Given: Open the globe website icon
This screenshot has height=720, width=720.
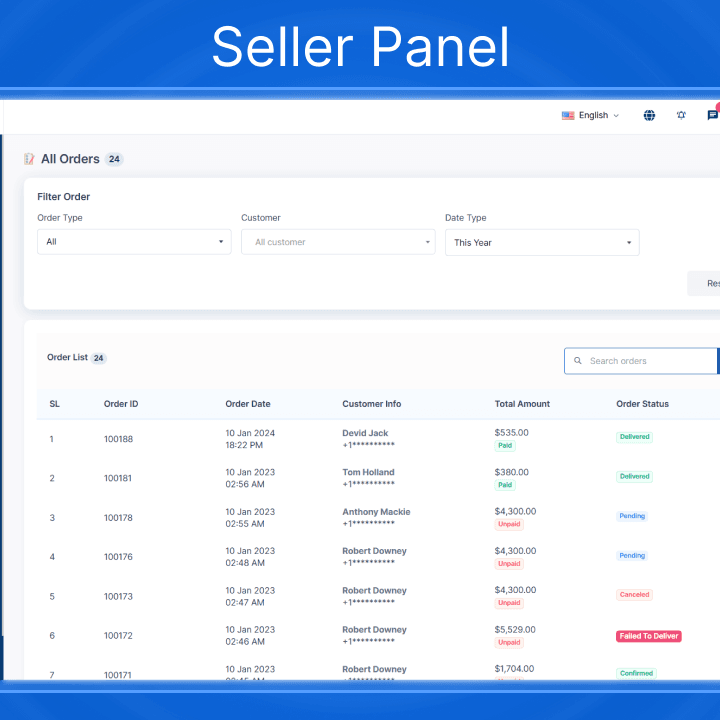Looking at the screenshot, I should coord(649,115).
